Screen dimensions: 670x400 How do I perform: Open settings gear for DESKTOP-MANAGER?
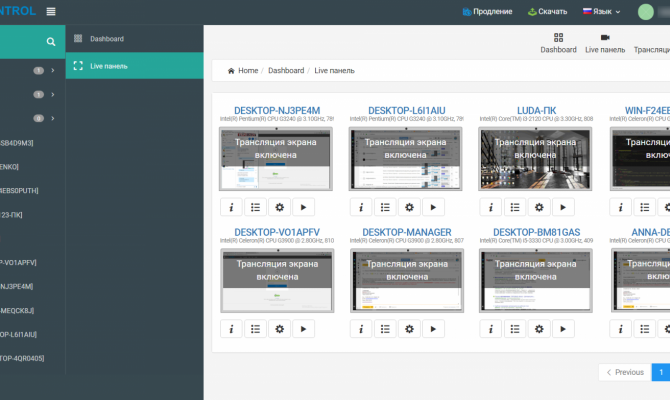click(409, 329)
